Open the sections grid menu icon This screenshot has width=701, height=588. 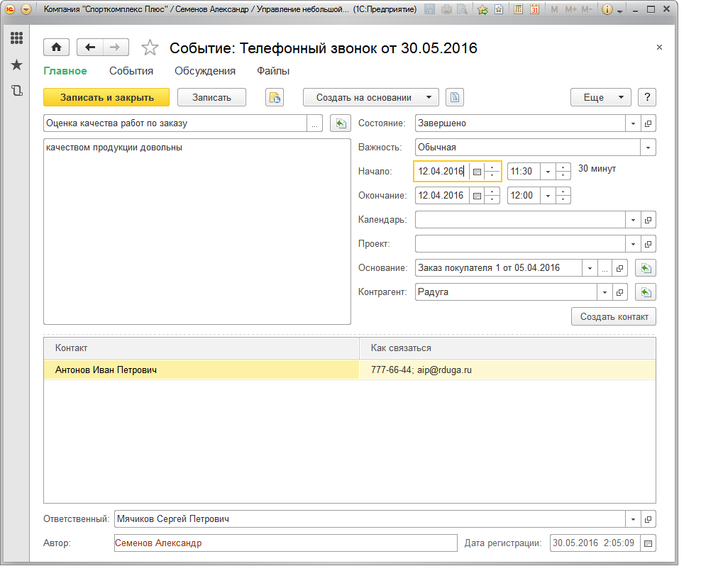[x=16, y=38]
